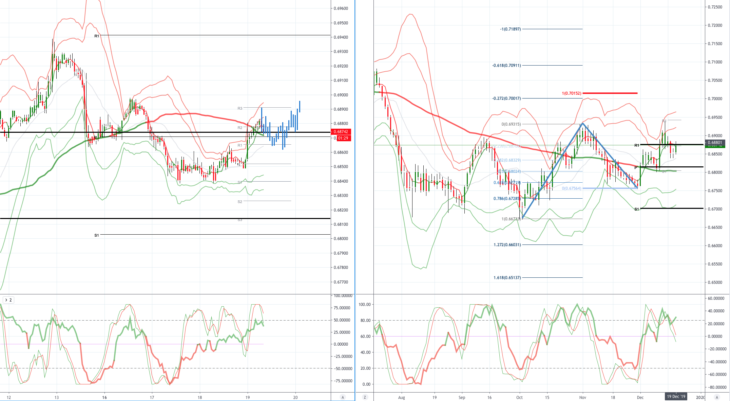Select the 1.272(0.66031) Fibonacci extension label
This screenshot has height=401, width=730.
[507, 245]
